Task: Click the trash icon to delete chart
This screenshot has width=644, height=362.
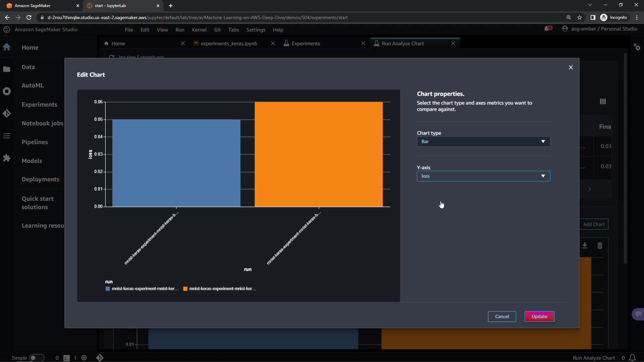Action: (x=600, y=246)
